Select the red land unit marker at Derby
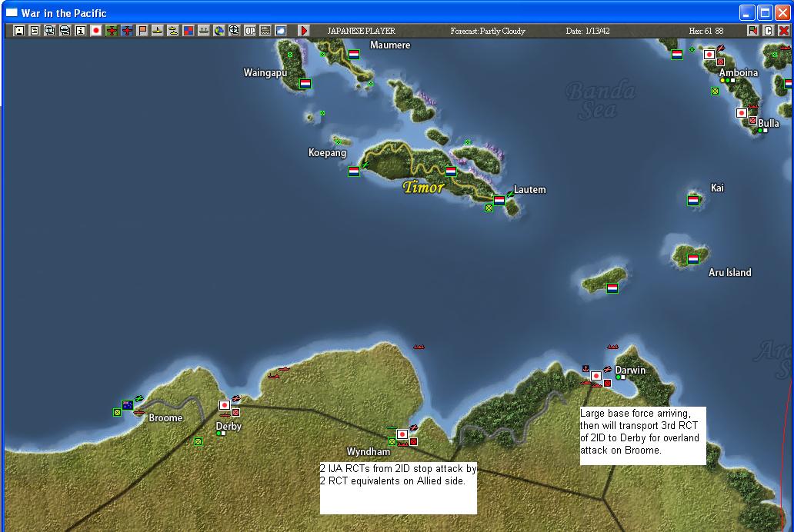 tap(235, 413)
